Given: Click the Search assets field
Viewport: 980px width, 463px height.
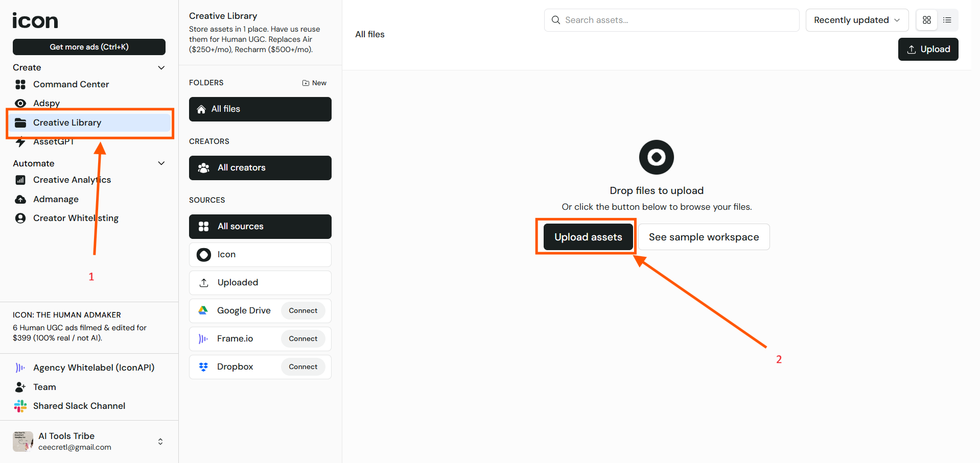Looking at the screenshot, I should pyautogui.click(x=672, y=20).
